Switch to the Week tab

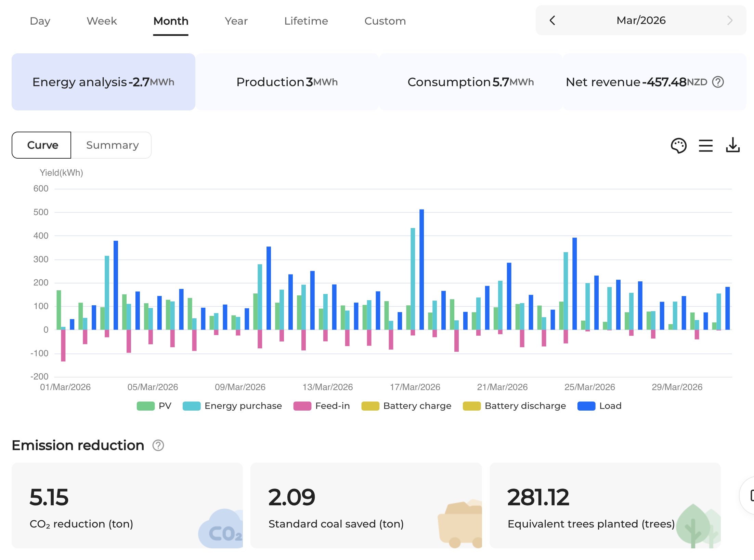pos(102,21)
